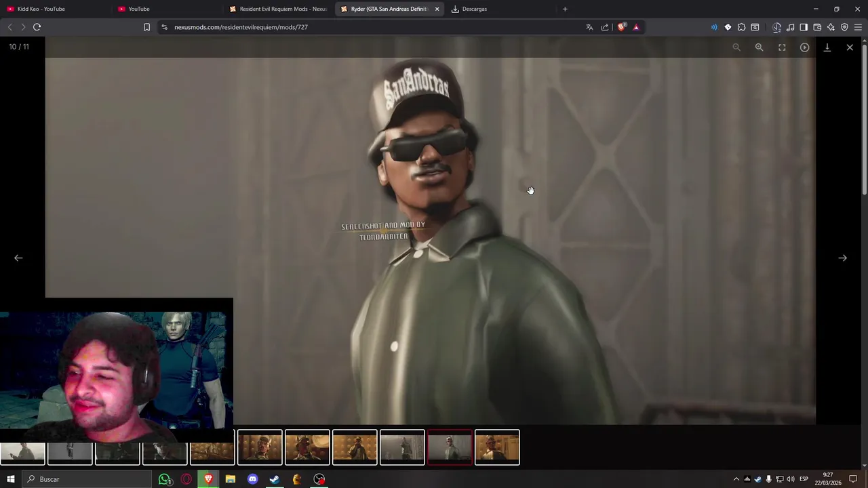The width and height of the screenshot is (868, 488).
Task: Open network settings tray icon
Action: click(779, 479)
